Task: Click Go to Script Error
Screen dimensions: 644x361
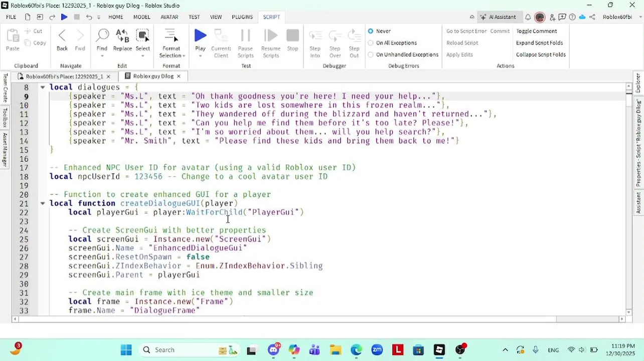Action: (x=466, y=31)
